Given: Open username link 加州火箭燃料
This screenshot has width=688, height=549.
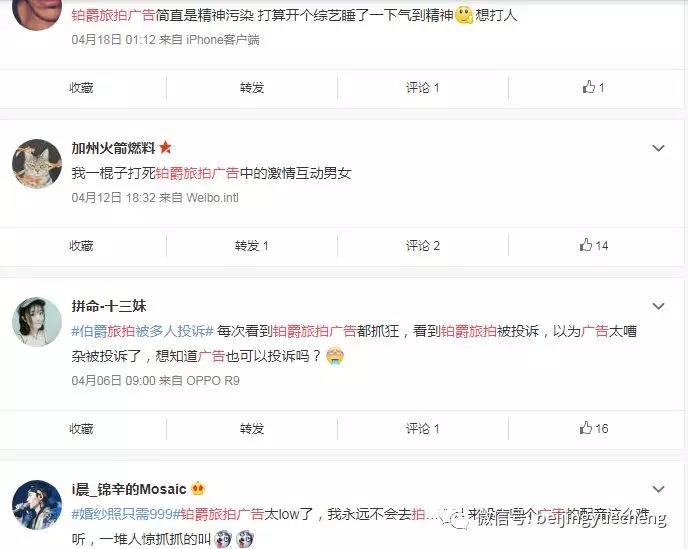Looking at the screenshot, I should pyautogui.click(x=113, y=148).
